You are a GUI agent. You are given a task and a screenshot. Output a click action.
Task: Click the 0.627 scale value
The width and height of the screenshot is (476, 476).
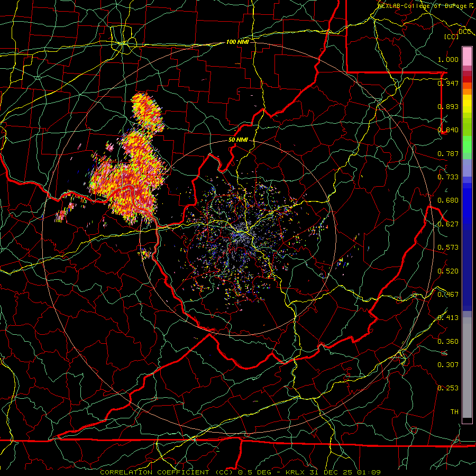pos(448,224)
